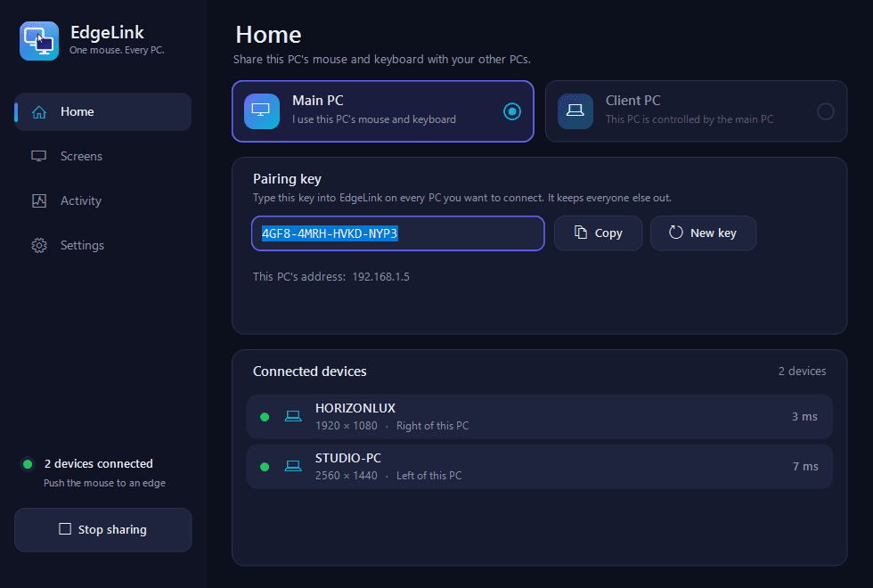Choose the Main PC card title
This screenshot has height=588, width=873.
(317, 100)
